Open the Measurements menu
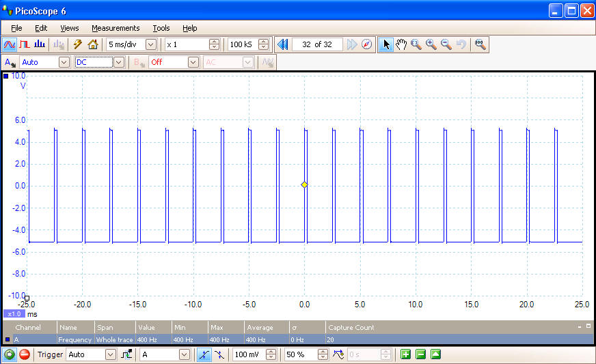The image size is (596, 364). tap(116, 28)
